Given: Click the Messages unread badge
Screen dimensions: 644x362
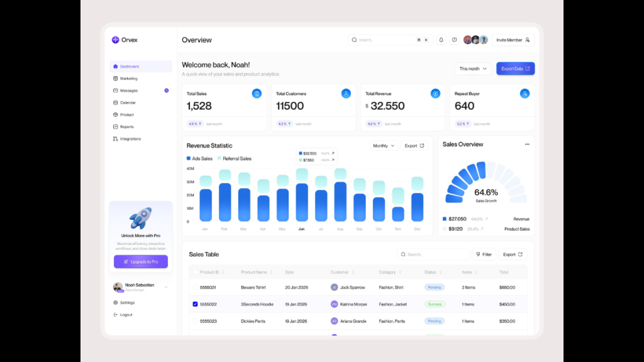Looking at the screenshot, I should point(166,90).
